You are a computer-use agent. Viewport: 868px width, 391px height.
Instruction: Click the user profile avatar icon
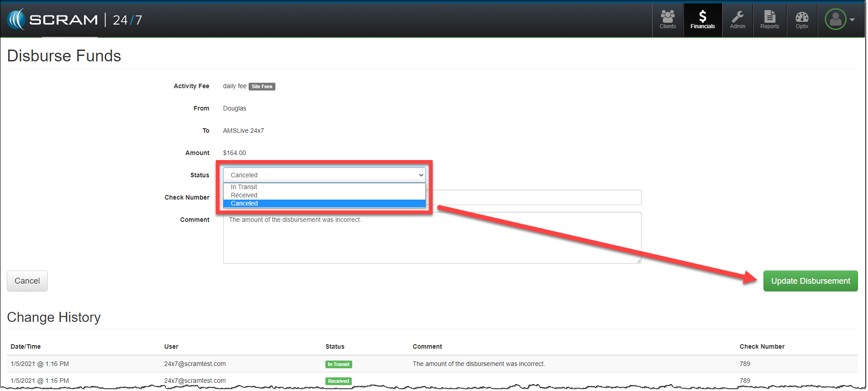[835, 20]
